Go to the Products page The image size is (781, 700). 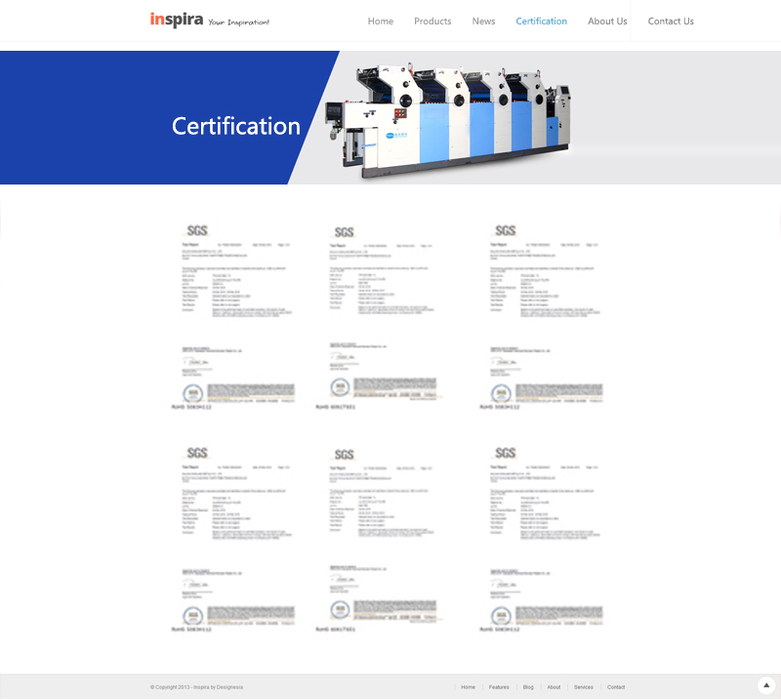(x=432, y=21)
